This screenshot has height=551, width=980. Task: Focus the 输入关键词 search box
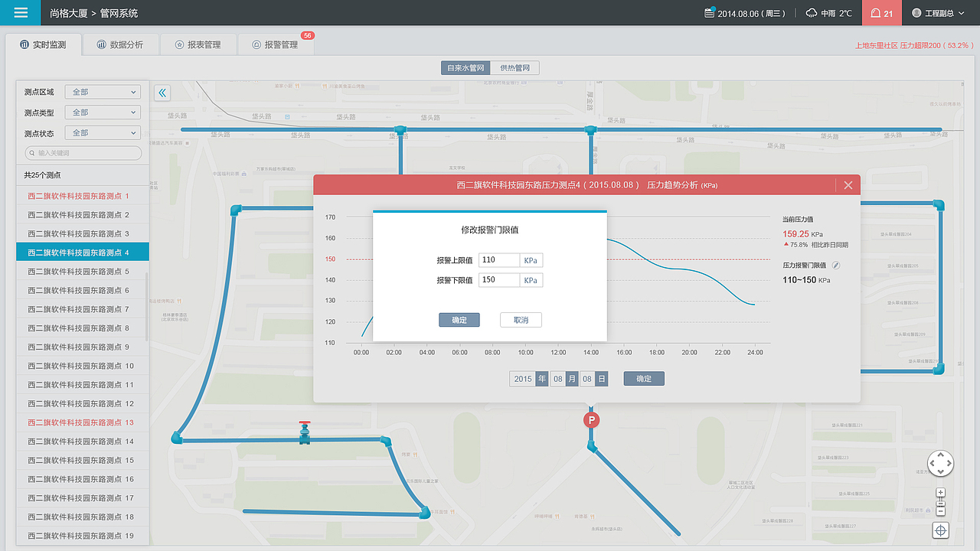pyautogui.click(x=83, y=153)
